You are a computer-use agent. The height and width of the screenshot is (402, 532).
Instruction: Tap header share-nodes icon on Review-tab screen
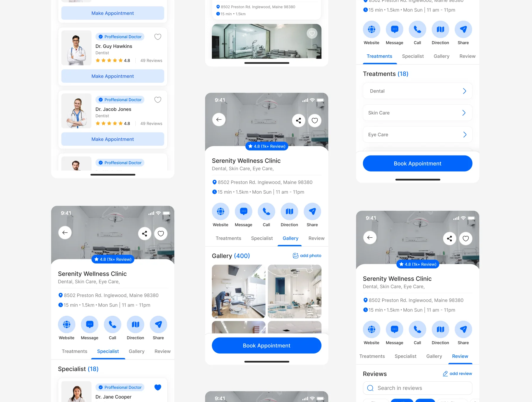point(450,239)
